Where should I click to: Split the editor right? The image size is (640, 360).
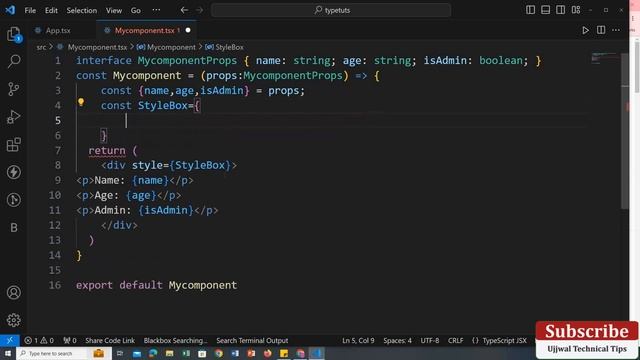[x=601, y=30]
